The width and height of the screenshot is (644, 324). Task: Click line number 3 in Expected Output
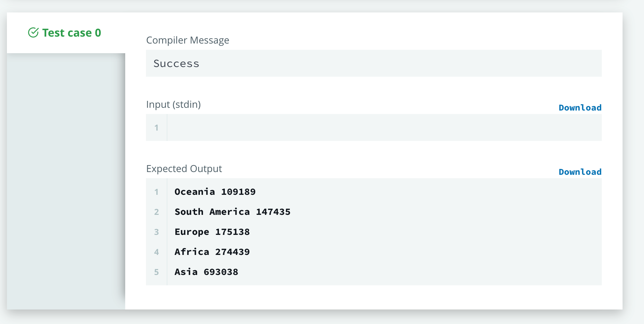(x=156, y=232)
